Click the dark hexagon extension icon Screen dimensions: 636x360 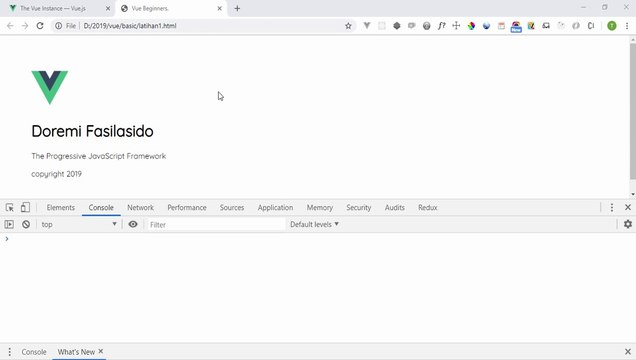397,26
